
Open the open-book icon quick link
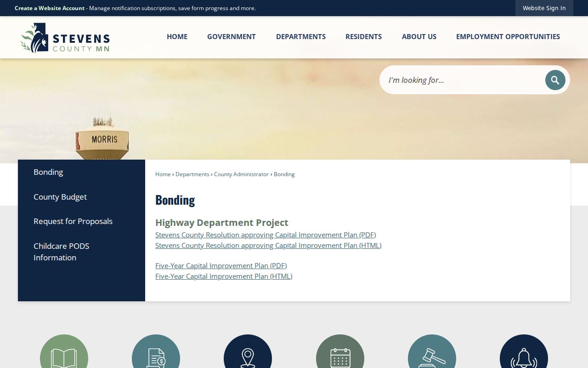click(x=64, y=351)
